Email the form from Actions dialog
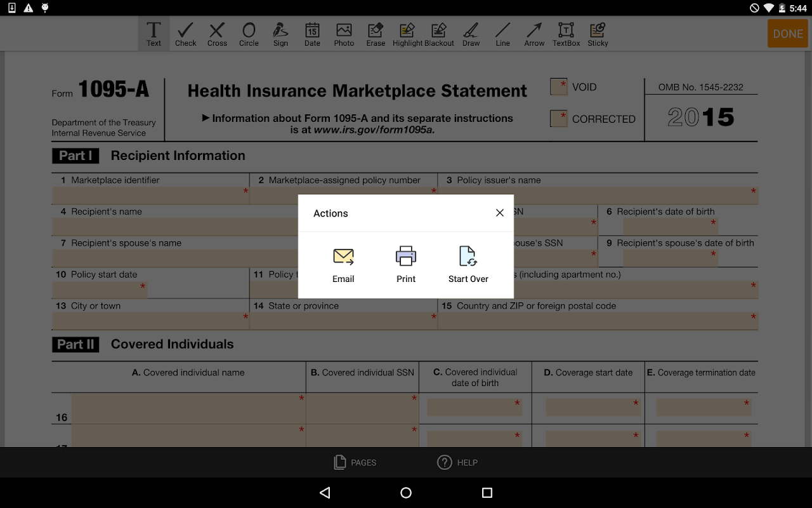812x508 pixels. 343,264
